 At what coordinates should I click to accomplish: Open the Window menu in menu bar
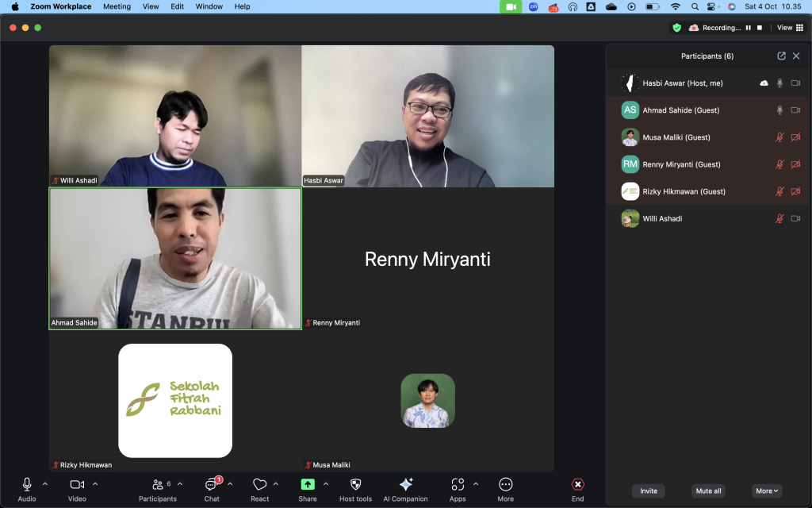pyautogui.click(x=209, y=6)
